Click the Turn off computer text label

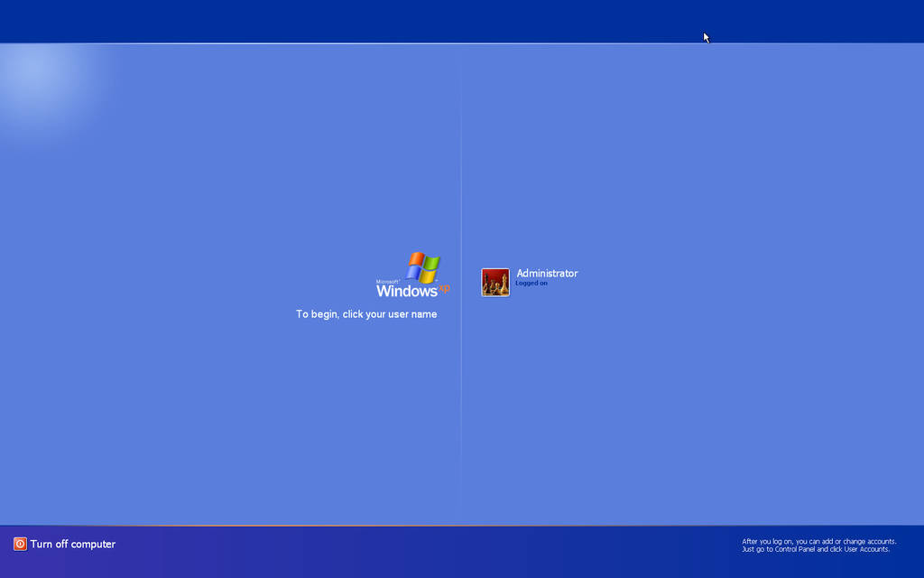click(x=72, y=544)
